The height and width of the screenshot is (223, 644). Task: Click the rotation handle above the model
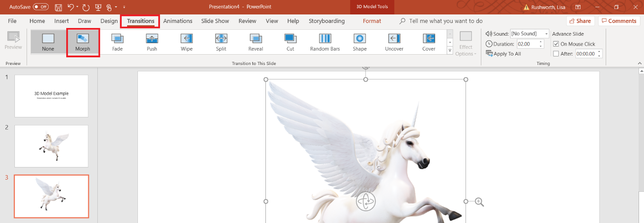366,67
